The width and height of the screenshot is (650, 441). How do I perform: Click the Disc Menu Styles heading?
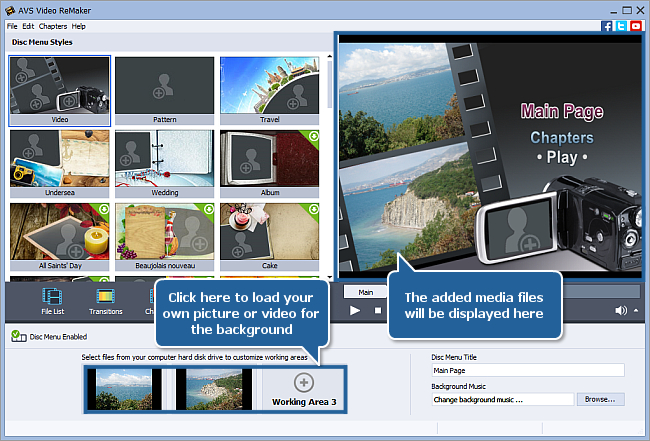pos(42,42)
